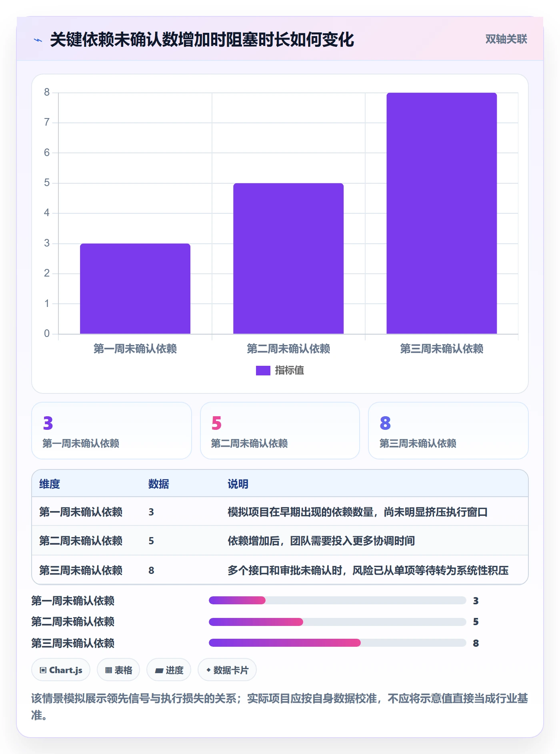
Task: Click the 维度 column header
Action: (x=50, y=484)
